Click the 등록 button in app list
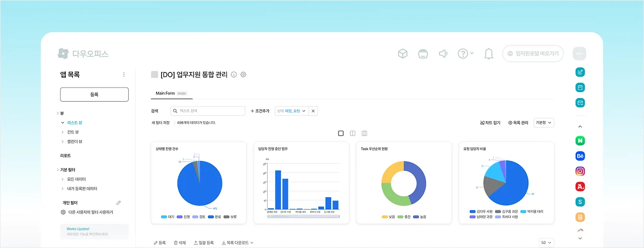This screenshot has width=644, height=248. tap(94, 95)
